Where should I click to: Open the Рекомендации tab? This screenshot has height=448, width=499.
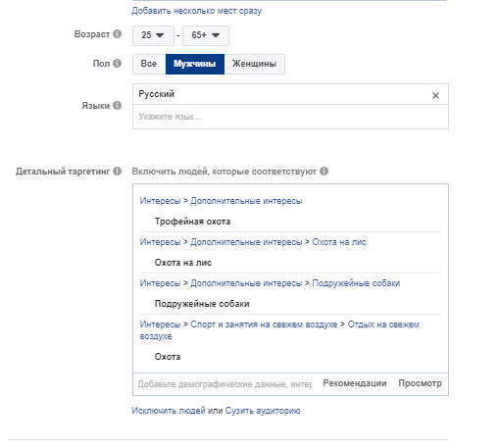[355, 383]
